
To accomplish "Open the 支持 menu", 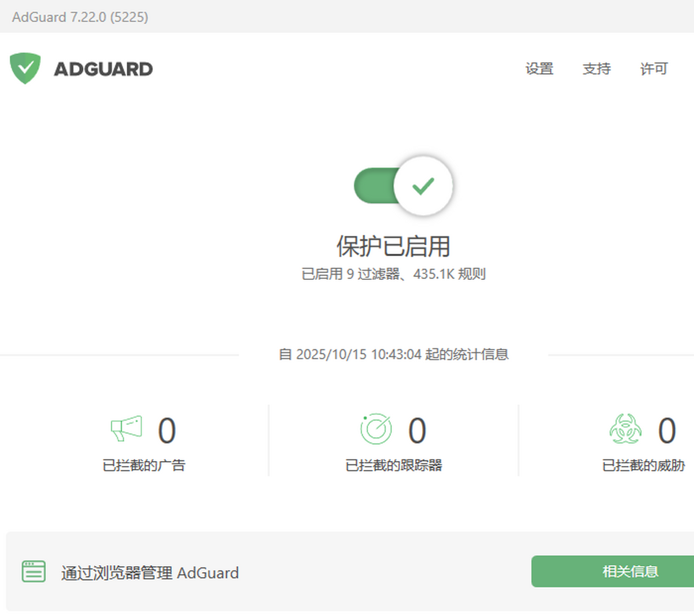I will point(596,69).
